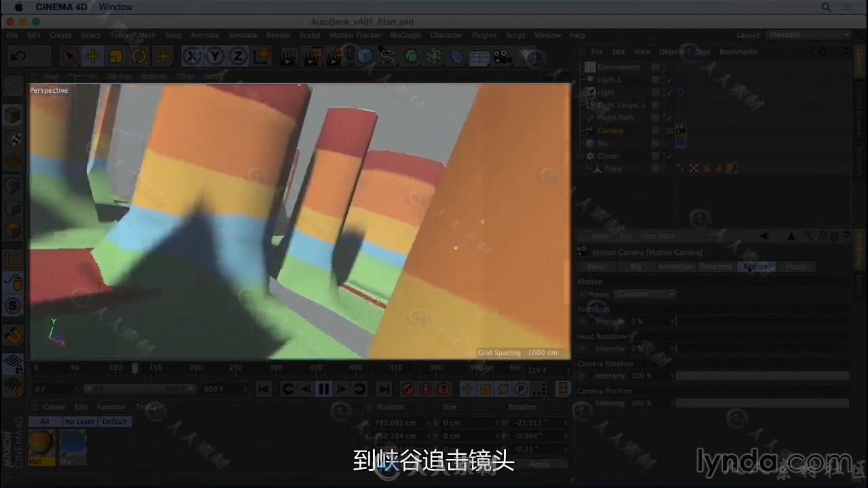Screen dimensions: 868x488
Task: Select the Environment object
Action: pyautogui.click(x=618, y=67)
